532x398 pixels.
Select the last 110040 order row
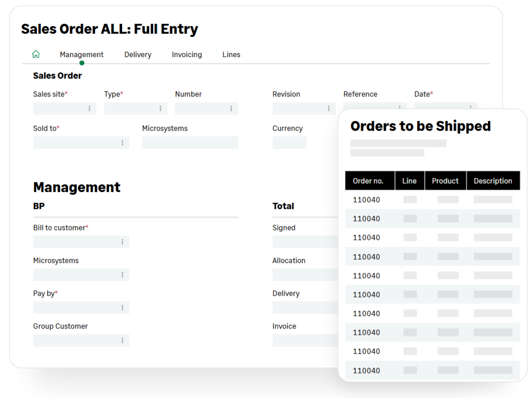432,370
